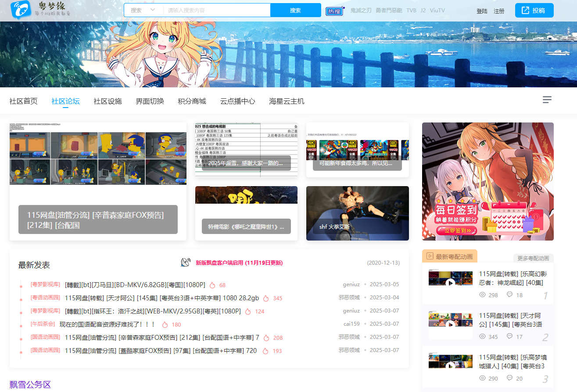This screenshot has width=577, height=392.
Task: Open the 云点播中心 menu item
Action: [237, 101]
